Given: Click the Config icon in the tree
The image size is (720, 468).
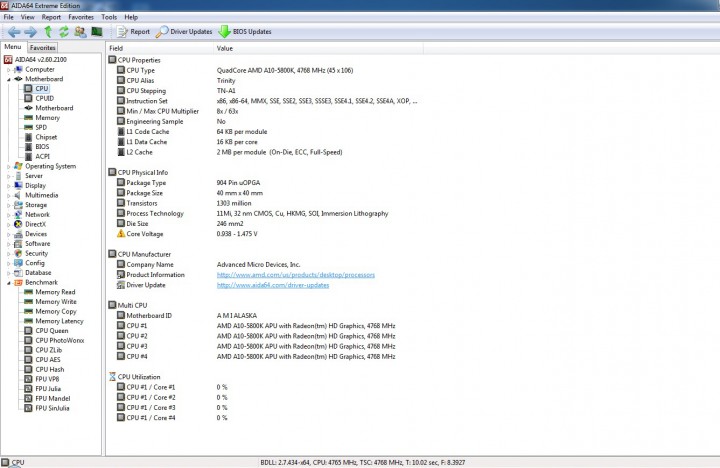Looking at the screenshot, I should click(18, 263).
